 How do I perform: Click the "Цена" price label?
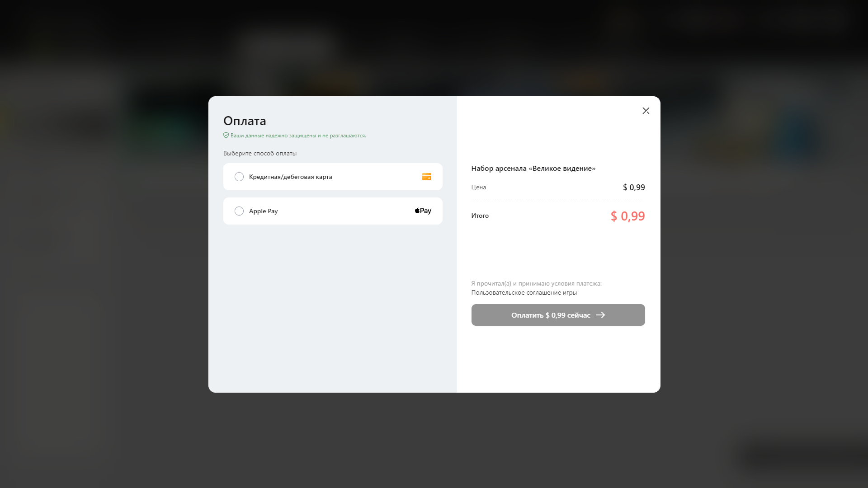tap(478, 187)
